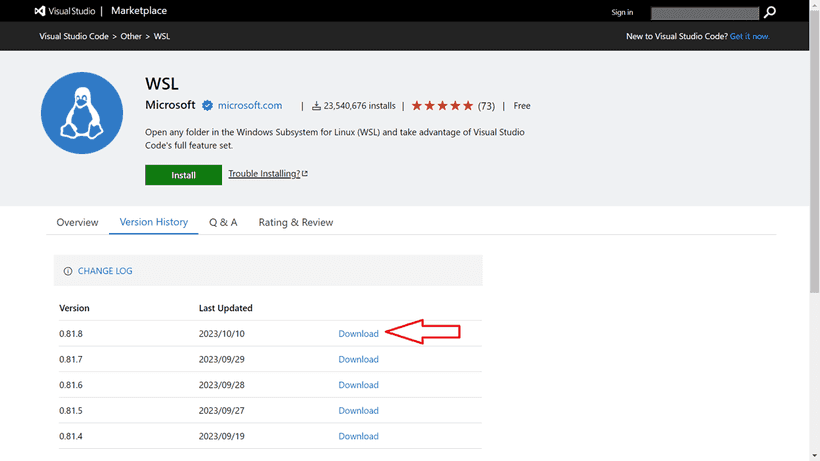Click version number 0.81.4
The image size is (820, 461).
(71, 436)
